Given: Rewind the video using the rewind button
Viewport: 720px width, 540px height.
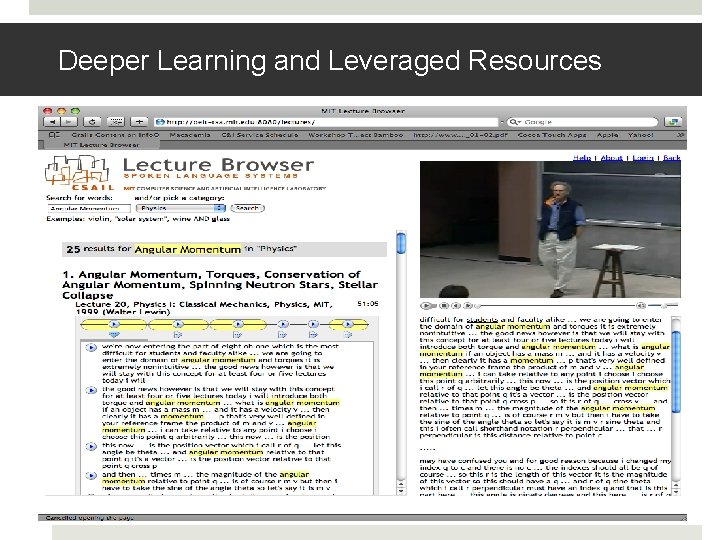Looking at the screenshot, I should (456, 305).
